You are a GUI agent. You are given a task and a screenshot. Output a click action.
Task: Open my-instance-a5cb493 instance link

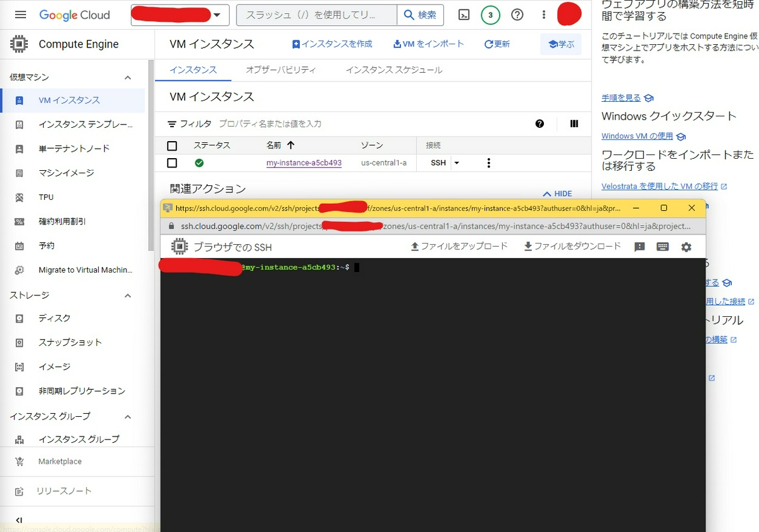pyautogui.click(x=304, y=163)
